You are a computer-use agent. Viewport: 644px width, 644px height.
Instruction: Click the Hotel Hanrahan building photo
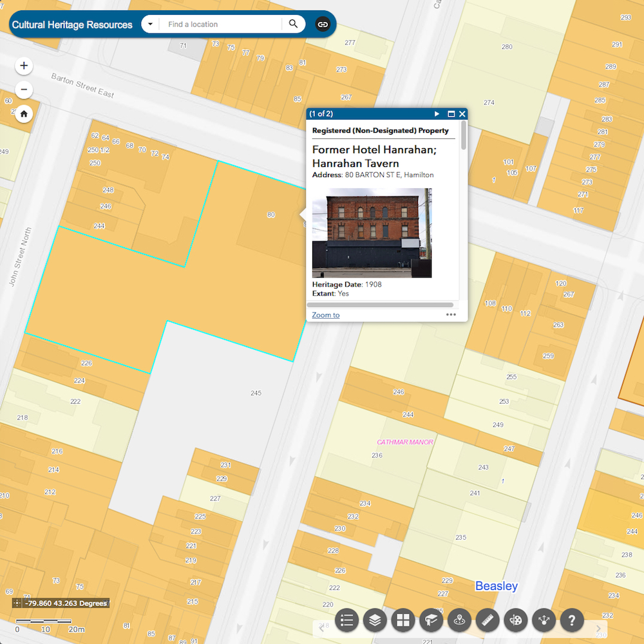(x=372, y=232)
